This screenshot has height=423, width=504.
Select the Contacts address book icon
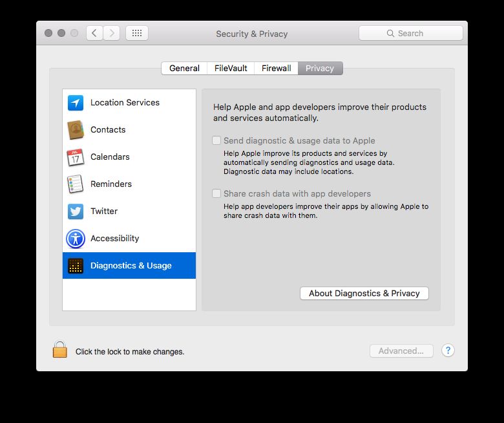[76, 130]
